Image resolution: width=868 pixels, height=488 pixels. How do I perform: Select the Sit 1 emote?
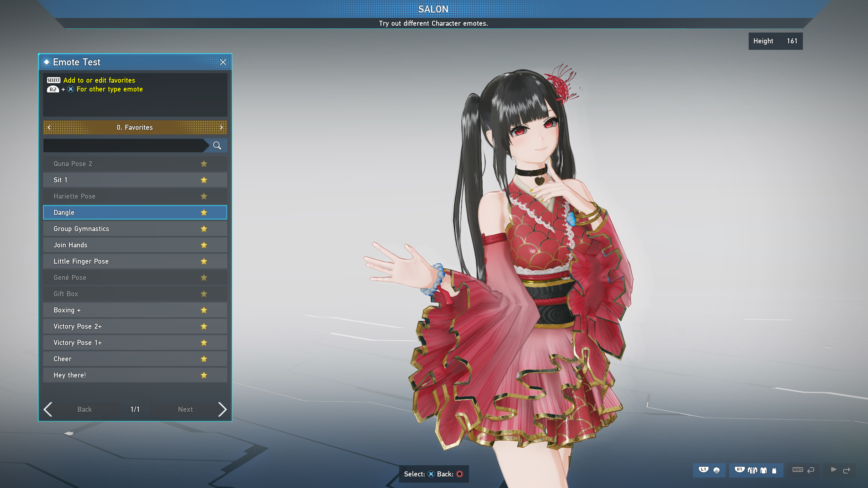click(x=135, y=180)
